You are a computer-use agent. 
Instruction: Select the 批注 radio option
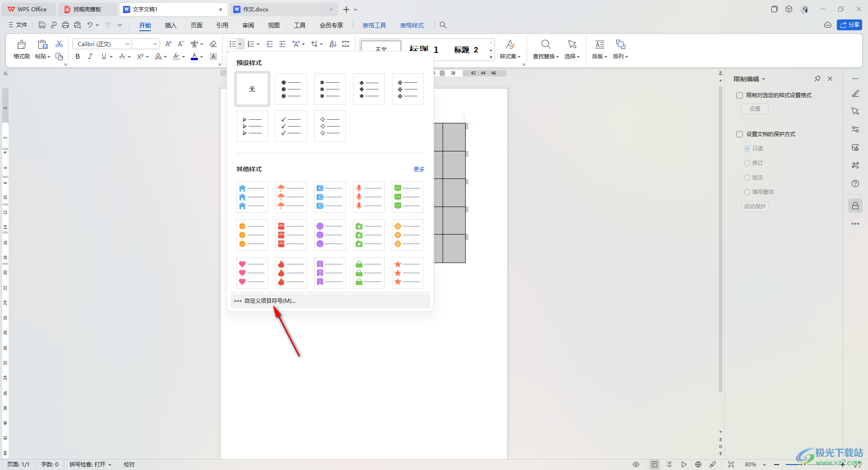(x=747, y=178)
